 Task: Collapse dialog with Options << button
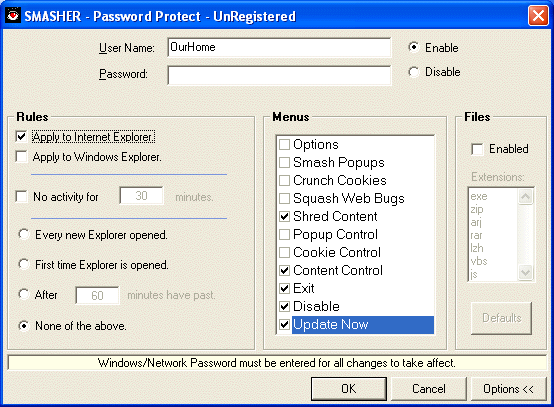click(x=508, y=389)
